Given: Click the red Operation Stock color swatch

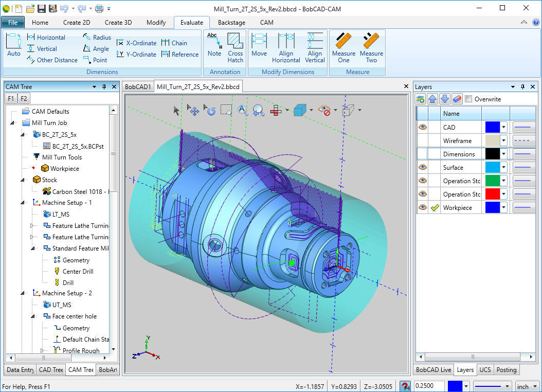Looking at the screenshot, I should coord(493,194).
